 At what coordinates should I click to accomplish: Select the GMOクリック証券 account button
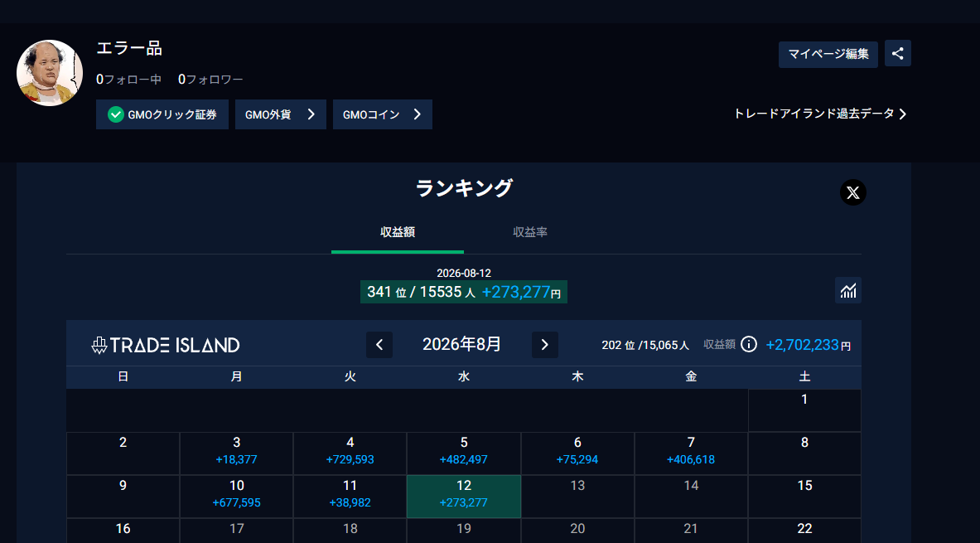tap(162, 114)
